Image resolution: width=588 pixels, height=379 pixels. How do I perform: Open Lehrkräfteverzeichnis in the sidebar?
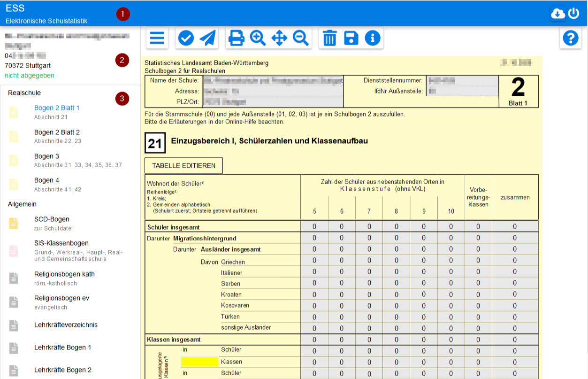pos(66,325)
